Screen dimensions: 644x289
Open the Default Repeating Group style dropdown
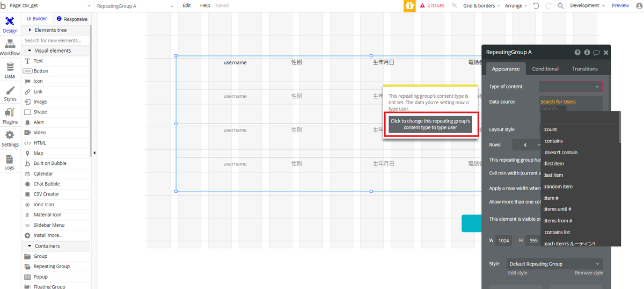tap(554, 264)
